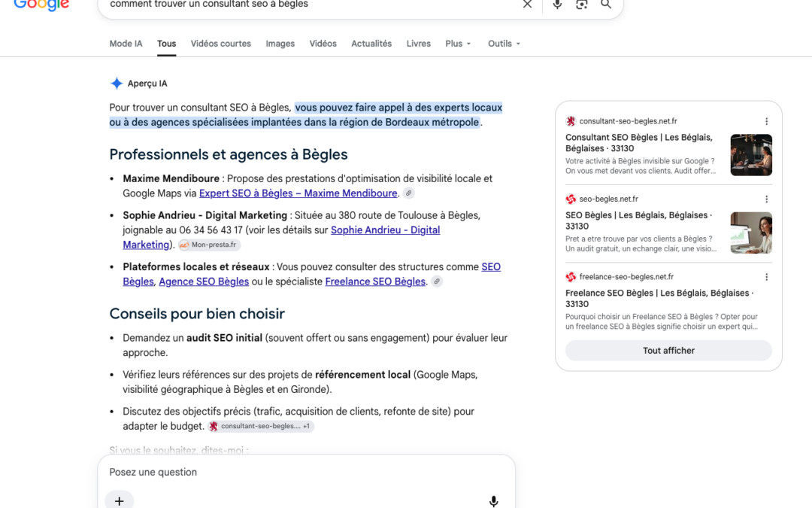Click consultant-seo-begles.net.fr domain text
The image size is (812, 508).
628,121
